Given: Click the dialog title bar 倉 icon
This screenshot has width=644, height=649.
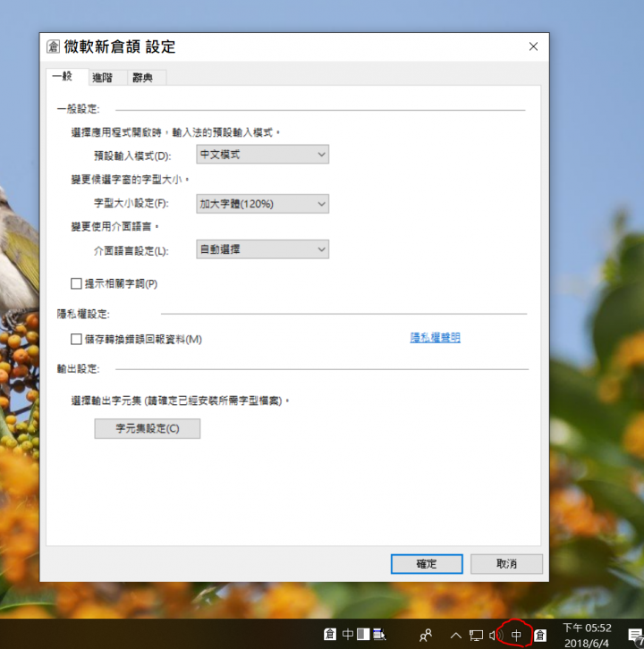Looking at the screenshot, I should tap(53, 46).
